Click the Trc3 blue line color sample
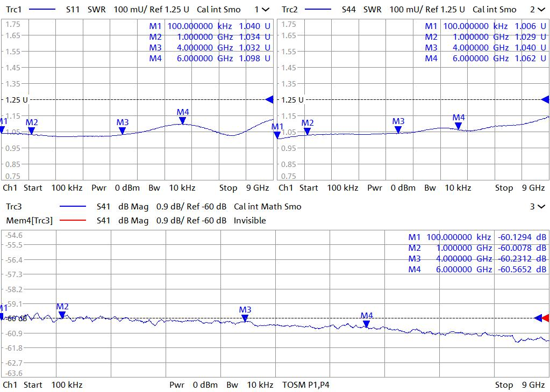This screenshot has width=550, height=392. 73,206
